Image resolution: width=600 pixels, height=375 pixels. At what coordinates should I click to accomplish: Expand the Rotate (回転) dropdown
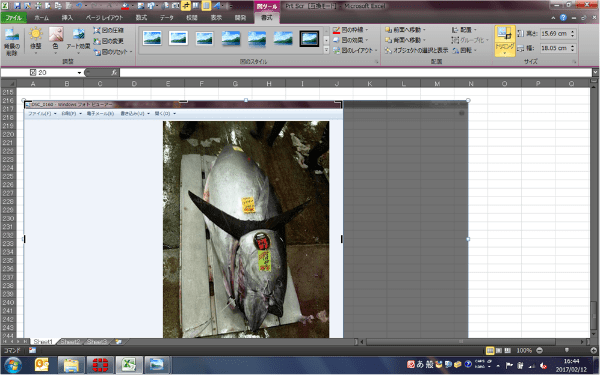click(x=475, y=50)
